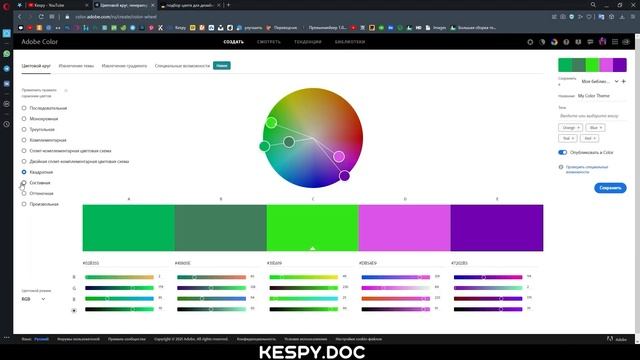
Task: Click the brightness icon beside swatch A sliders
Action: click(x=74, y=310)
